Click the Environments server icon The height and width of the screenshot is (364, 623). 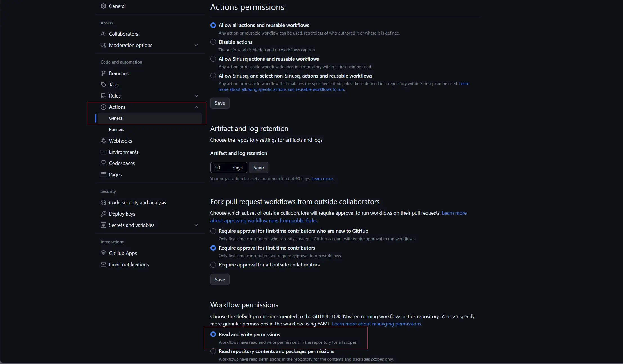(x=104, y=152)
